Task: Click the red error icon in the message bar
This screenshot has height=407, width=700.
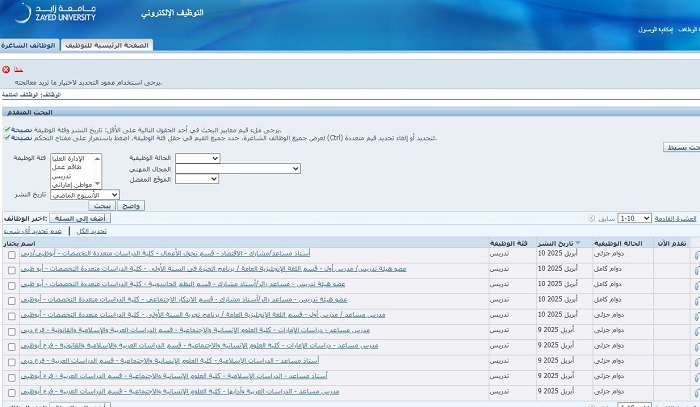Action: pyautogui.click(x=6, y=69)
